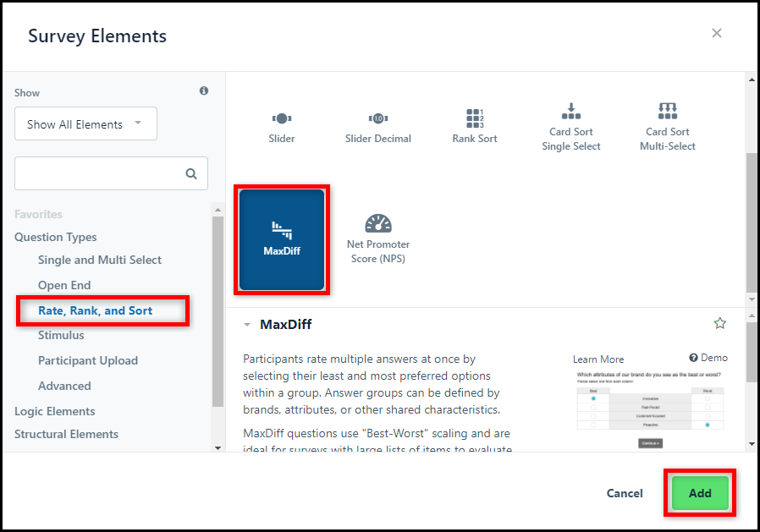The height and width of the screenshot is (532, 760).
Task: Select the Slider question element
Action: [282, 128]
